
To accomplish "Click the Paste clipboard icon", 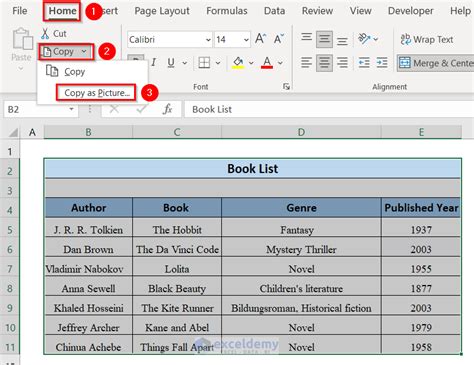I will coord(22,39).
